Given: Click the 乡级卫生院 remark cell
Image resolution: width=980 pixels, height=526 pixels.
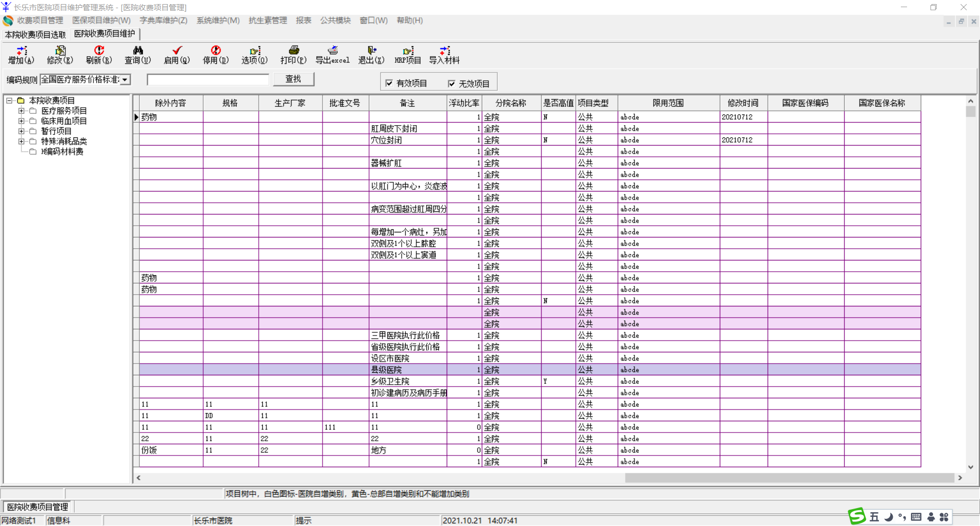Looking at the screenshot, I should [408, 381].
